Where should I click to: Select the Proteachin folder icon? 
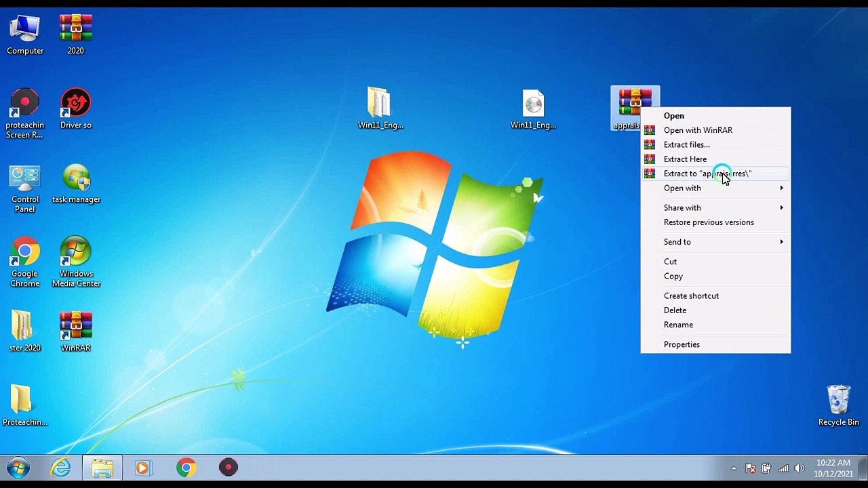[25, 405]
